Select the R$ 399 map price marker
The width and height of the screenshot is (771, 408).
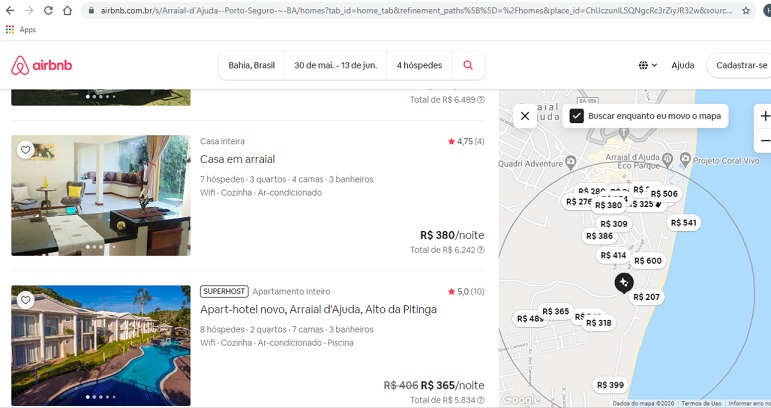pyautogui.click(x=610, y=385)
